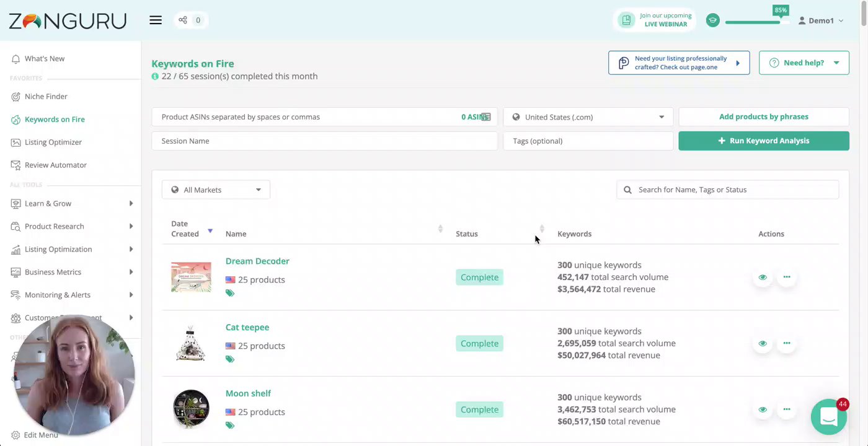This screenshot has width=868, height=446.
Task: Click Add products by phrases button
Action: click(764, 116)
